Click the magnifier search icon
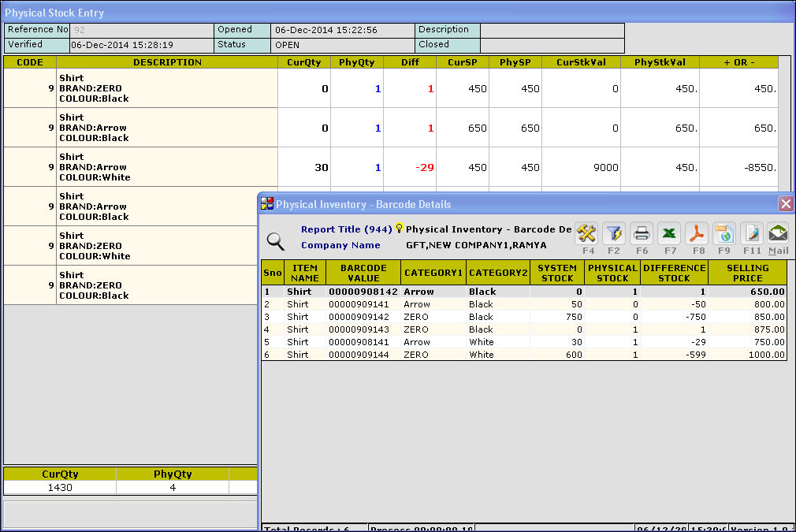This screenshot has width=796, height=532. (275, 241)
